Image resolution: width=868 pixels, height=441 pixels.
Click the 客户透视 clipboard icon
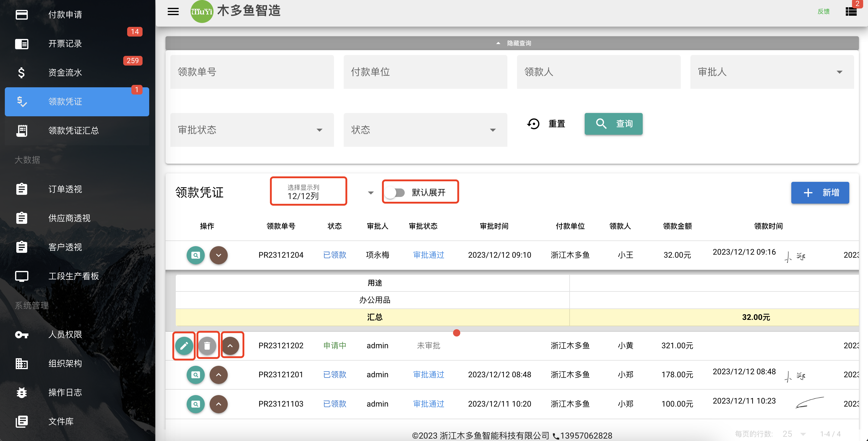(x=21, y=247)
